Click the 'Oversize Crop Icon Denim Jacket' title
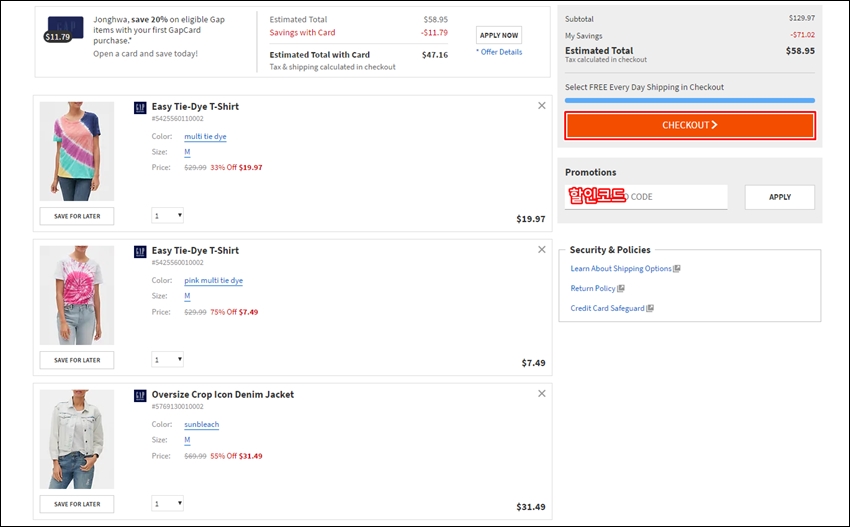 pos(223,395)
